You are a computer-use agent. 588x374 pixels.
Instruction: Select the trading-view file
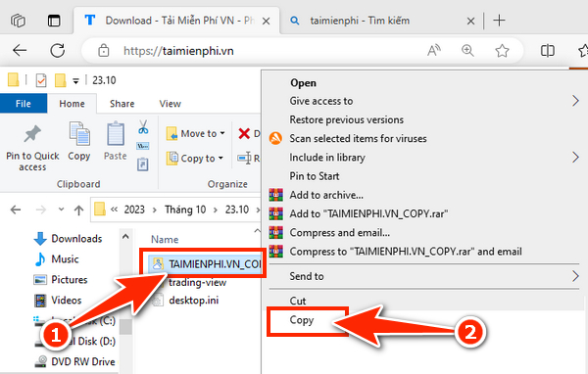click(x=198, y=282)
